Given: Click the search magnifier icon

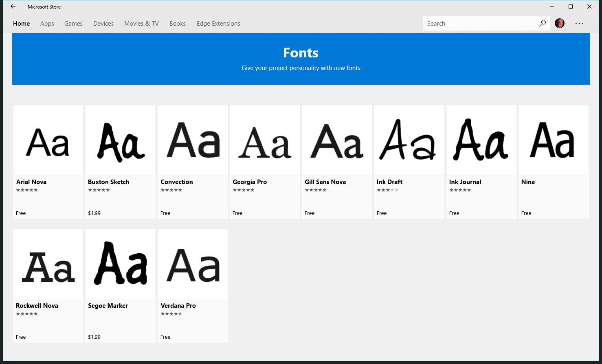Looking at the screenshot, I should coord(542,23).
